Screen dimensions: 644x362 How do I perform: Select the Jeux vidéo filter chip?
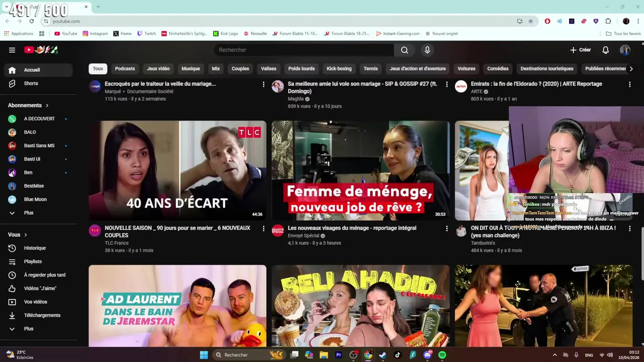point(158,68)
